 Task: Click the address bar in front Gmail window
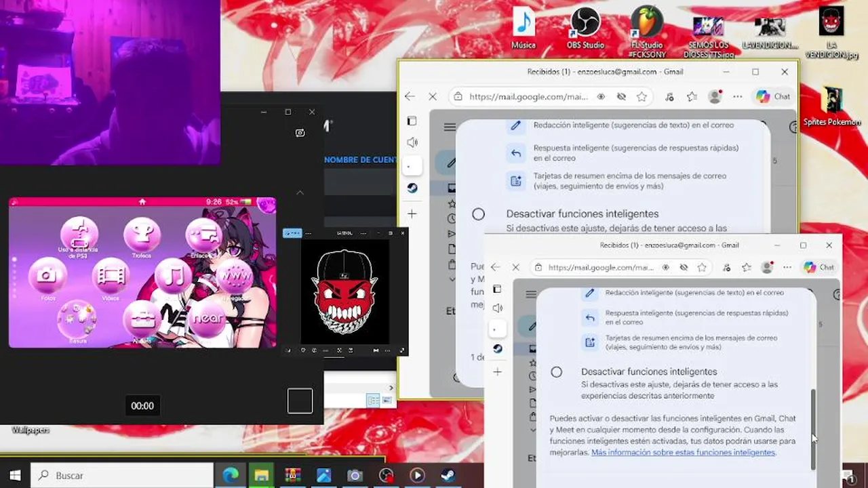click(x=601, y=268)
